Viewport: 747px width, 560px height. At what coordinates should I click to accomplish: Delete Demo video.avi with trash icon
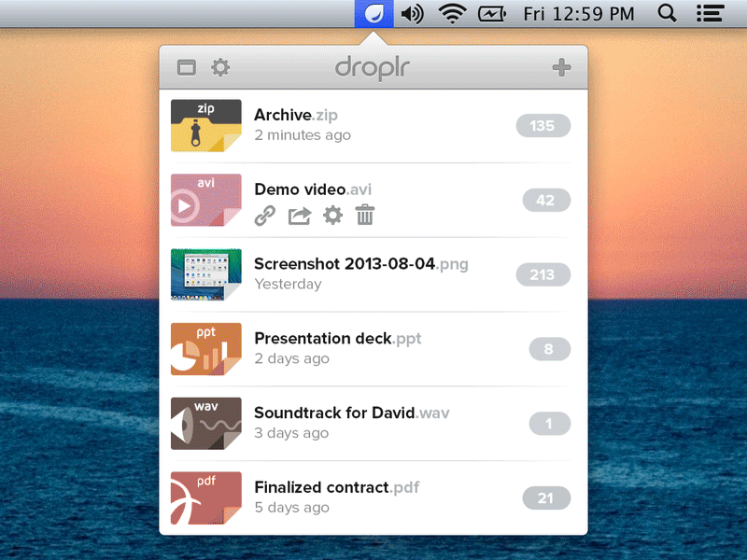click(x=365, y=215)
